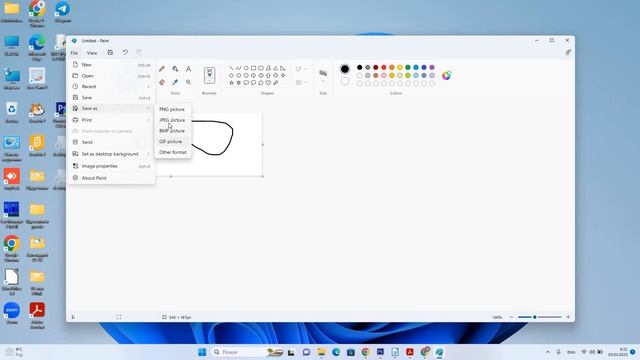This screenshot has width=640, height=360.
Task: Expand the Print submenu arrow
Action: pos(148,120)
